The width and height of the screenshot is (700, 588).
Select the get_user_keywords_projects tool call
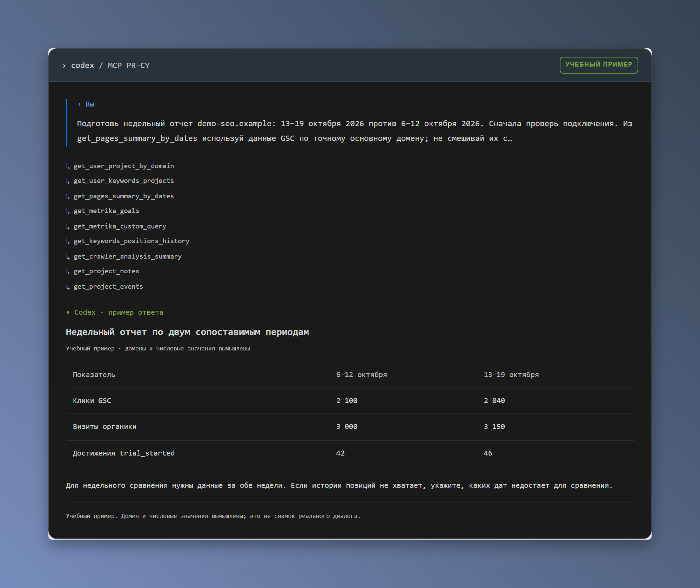pyautogui.click(x=123, y=180)
